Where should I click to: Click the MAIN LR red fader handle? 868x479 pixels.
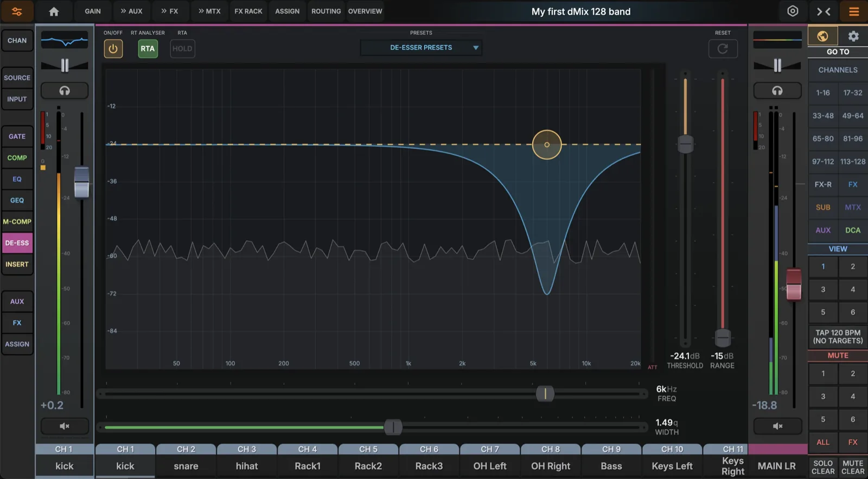(x=794, y=284)
